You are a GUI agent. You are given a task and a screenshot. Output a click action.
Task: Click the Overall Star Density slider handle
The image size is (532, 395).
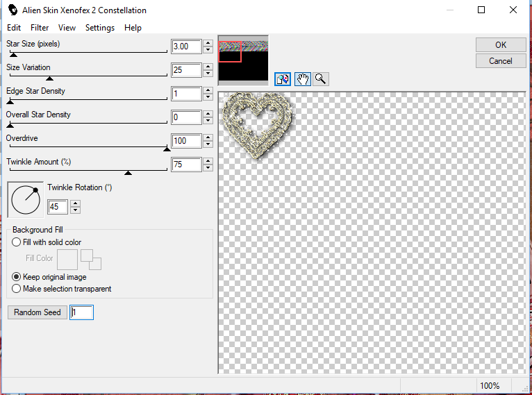click(x=10, y=126)
